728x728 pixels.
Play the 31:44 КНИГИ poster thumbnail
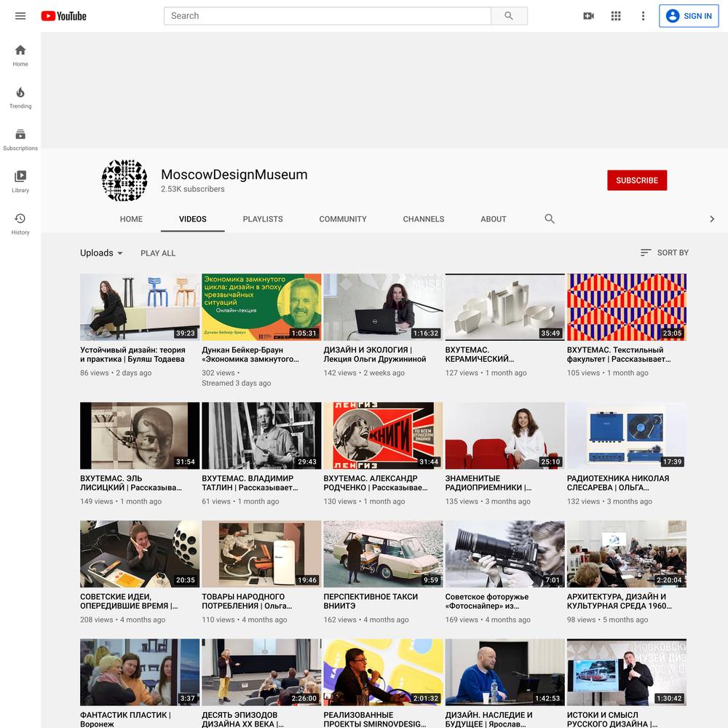383,435
